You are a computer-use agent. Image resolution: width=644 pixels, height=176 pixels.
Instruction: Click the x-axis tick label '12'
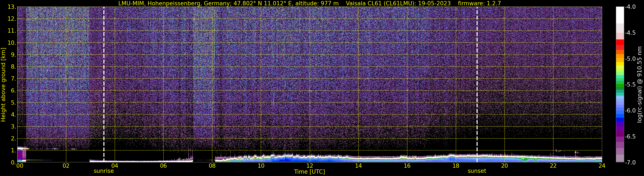[x=310, y=166]
